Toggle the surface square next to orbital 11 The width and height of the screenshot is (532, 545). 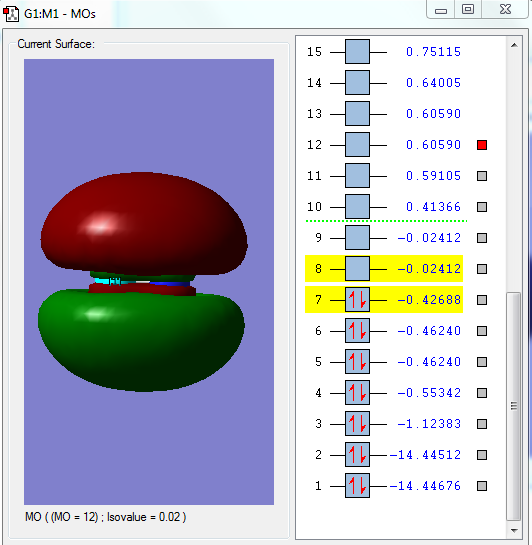(x=482, y=176)
